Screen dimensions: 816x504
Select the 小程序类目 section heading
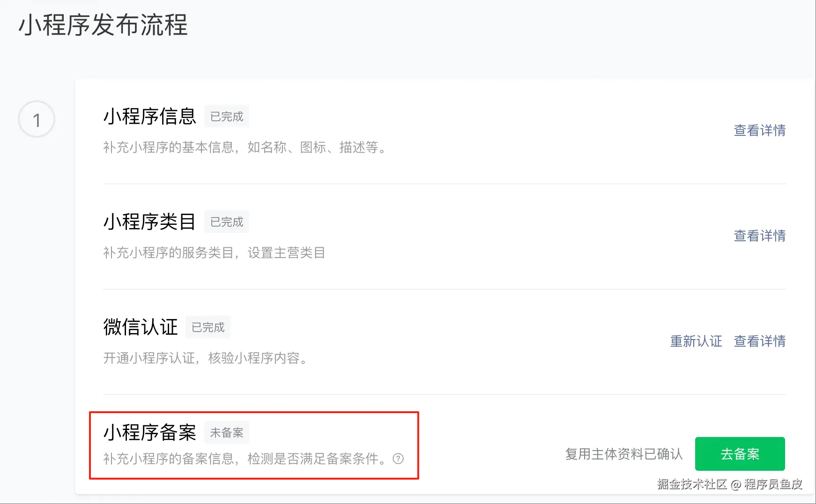[x=150, y=222]
